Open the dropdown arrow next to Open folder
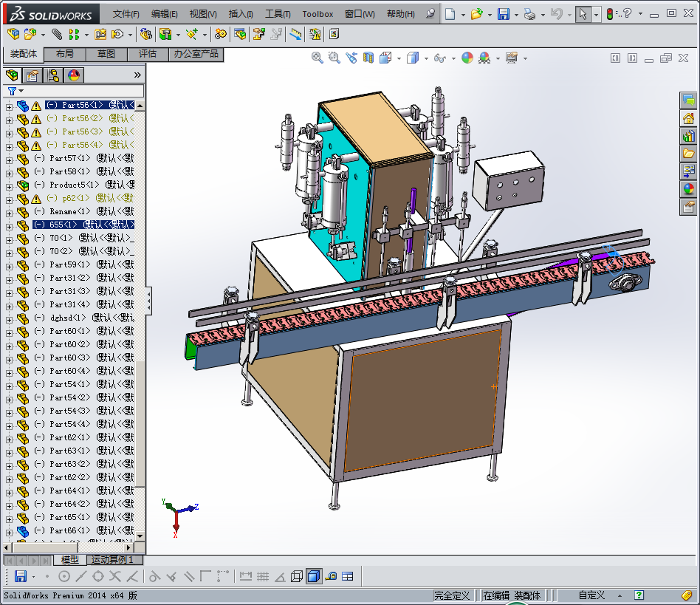Viewport: 700px width, 605px height. [x=489, y=14]
